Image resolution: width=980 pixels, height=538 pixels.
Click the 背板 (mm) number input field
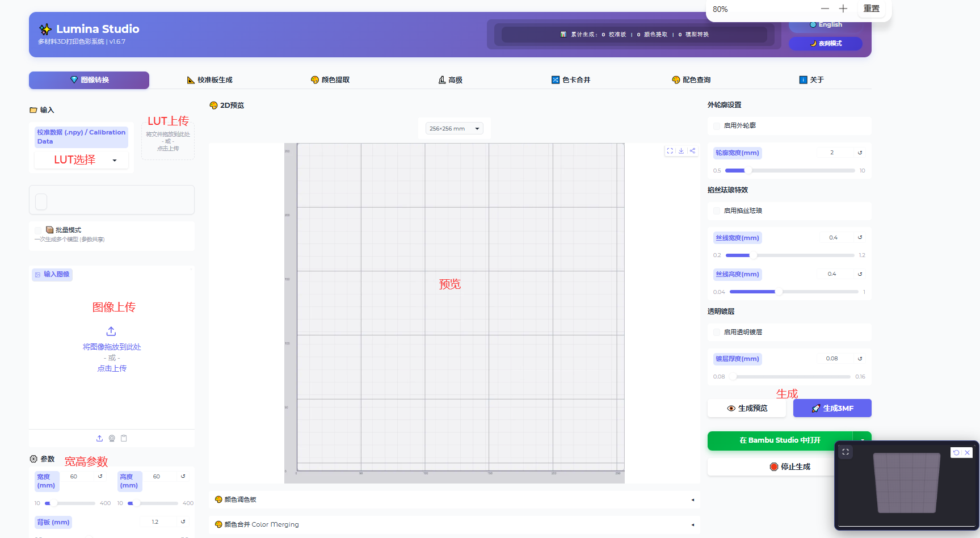(x=158, y=522)
